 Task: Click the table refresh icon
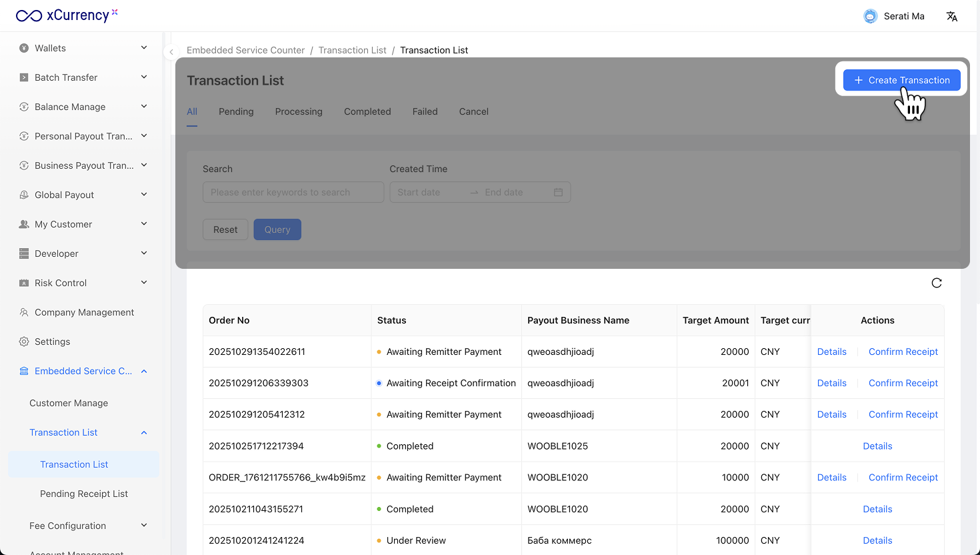[936, 283]
